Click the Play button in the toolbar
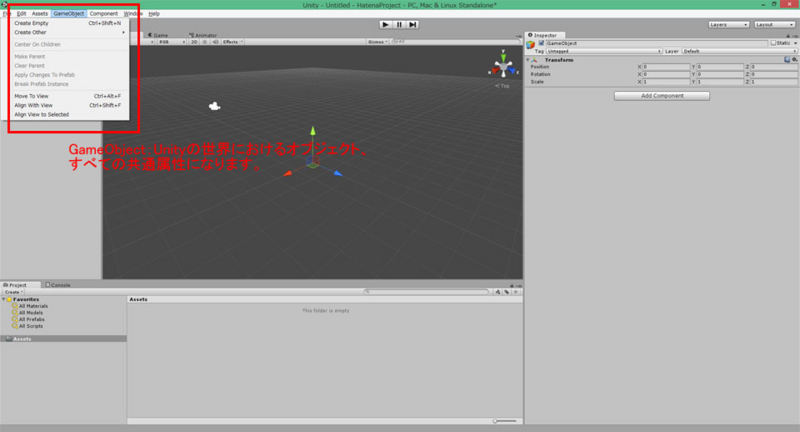This screenshot has height=432, width=800. click(x=386, y=24)
